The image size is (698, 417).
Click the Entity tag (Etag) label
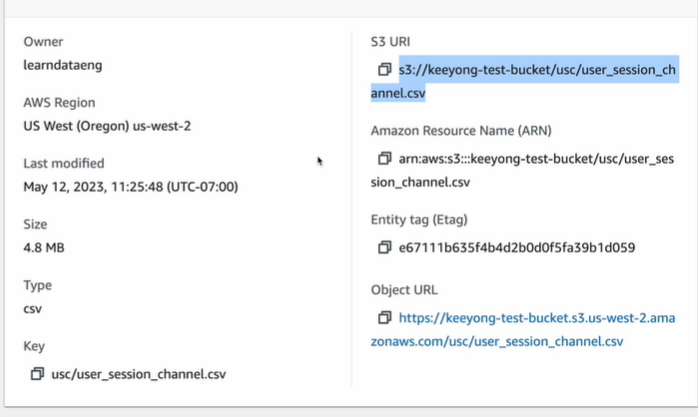419,220
